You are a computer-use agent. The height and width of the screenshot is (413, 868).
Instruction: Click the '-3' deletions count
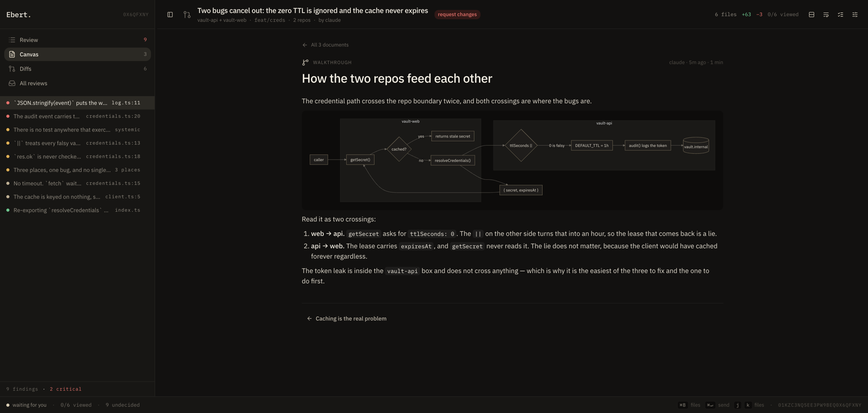point(760,14)
